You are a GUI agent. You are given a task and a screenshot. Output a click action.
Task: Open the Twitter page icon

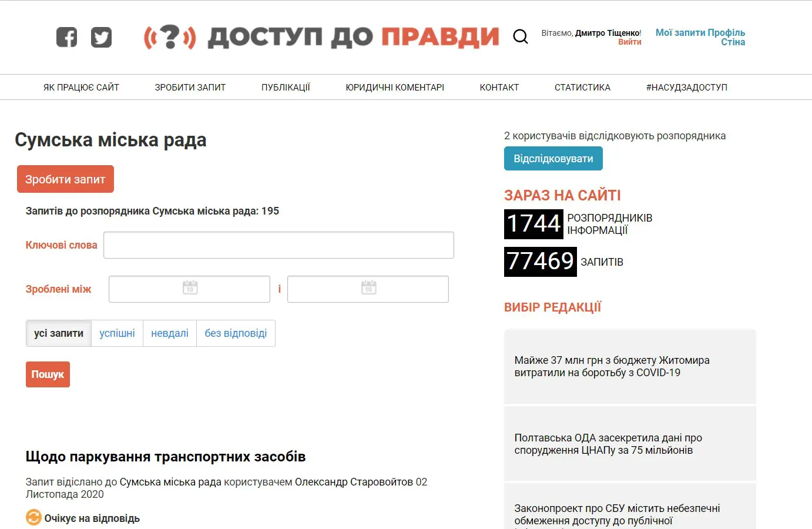(x=101, y=36)
